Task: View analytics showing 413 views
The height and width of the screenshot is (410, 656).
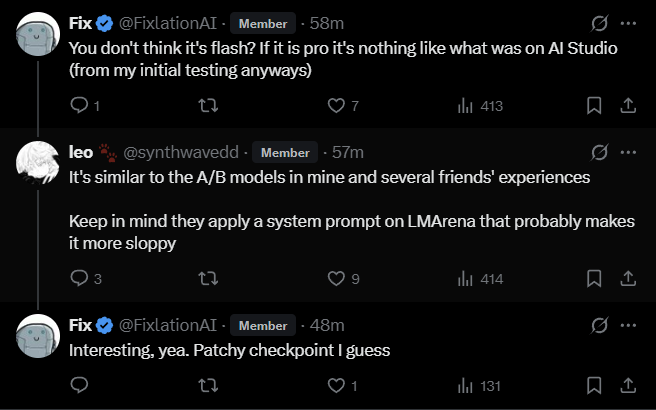Action: [x=480, y=105]
